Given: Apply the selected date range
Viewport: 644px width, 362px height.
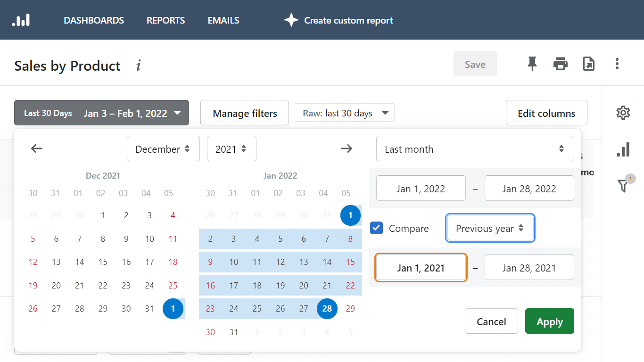Looking at the screenshot, I should (x=549, y=321).
